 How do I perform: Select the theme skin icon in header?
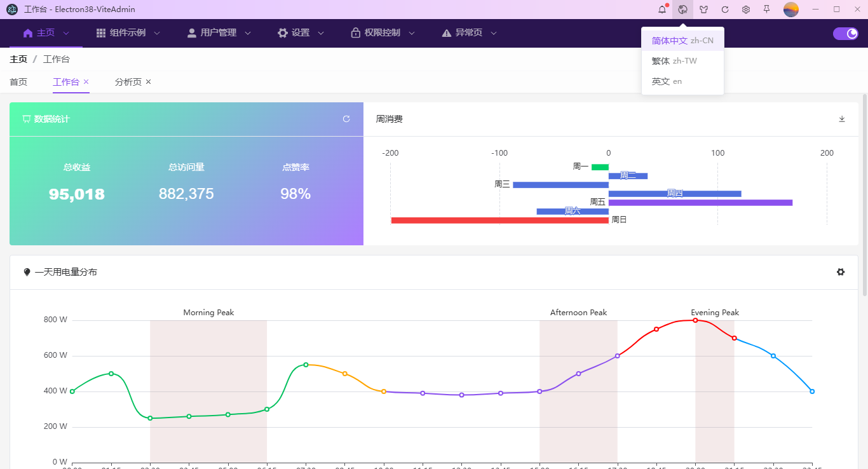pos(703,9)
